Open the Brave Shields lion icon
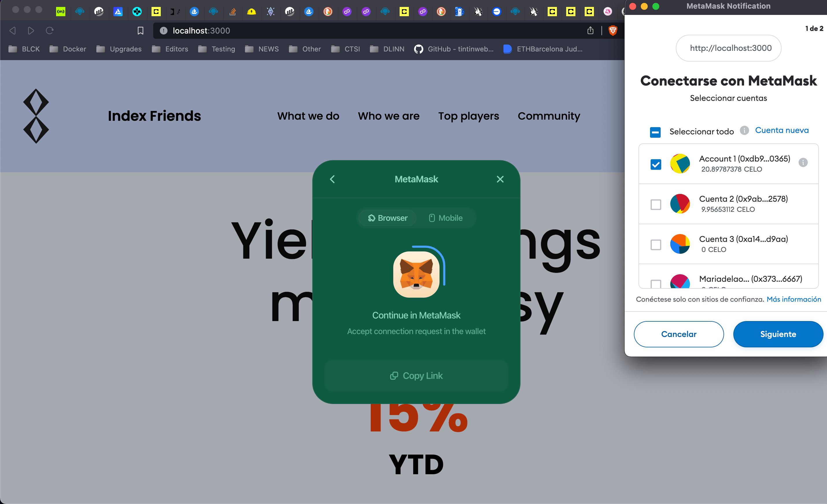Image resolution: width=827 pixels, height=504 pixels. [613, 31]
